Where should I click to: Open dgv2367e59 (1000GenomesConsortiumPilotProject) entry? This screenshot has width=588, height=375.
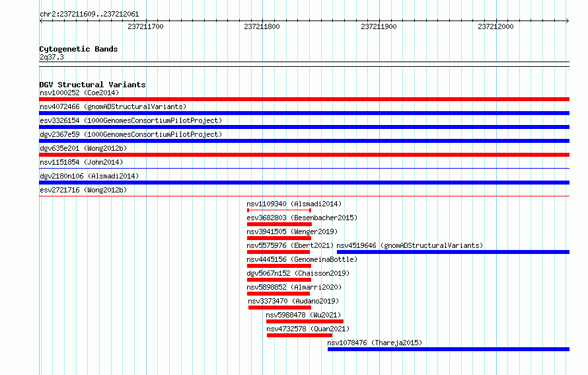(131, 134)
